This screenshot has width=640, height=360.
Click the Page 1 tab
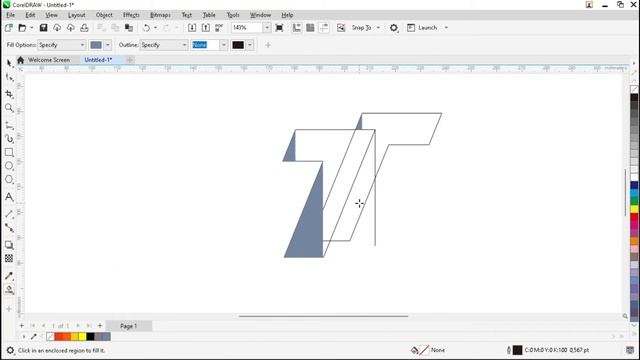pos(129,326)
